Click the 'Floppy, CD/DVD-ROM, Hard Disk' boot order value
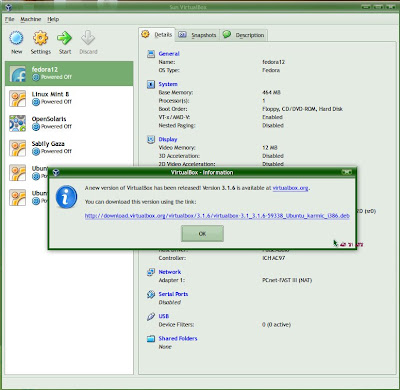This screenshot has width=400, height=390. (x=302, y=109)
